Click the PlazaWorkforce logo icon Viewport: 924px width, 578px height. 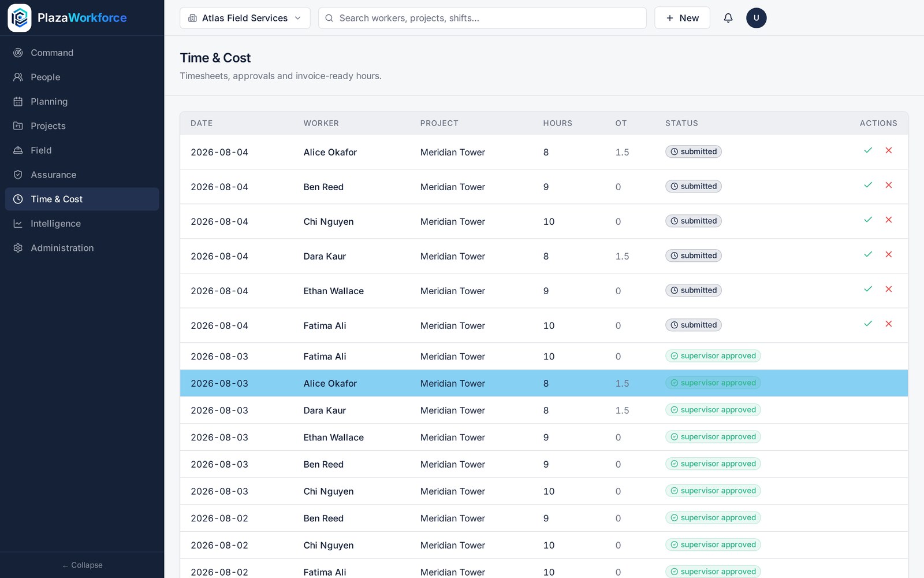pyautogui.click(x=20, y=18)
